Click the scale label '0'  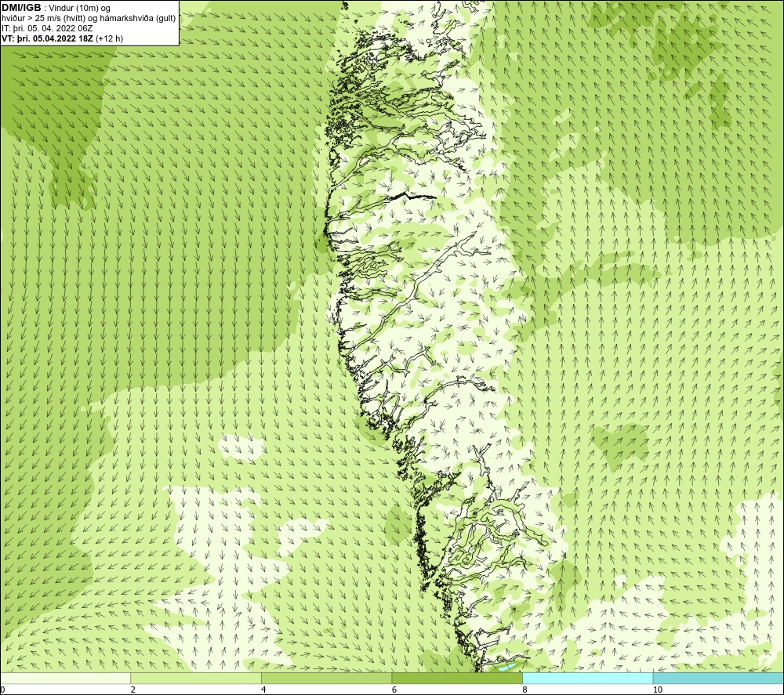pos(2,690)
